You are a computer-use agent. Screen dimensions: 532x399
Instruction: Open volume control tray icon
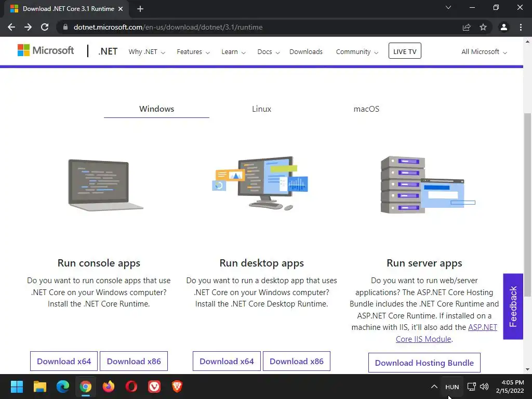point(484,387)
